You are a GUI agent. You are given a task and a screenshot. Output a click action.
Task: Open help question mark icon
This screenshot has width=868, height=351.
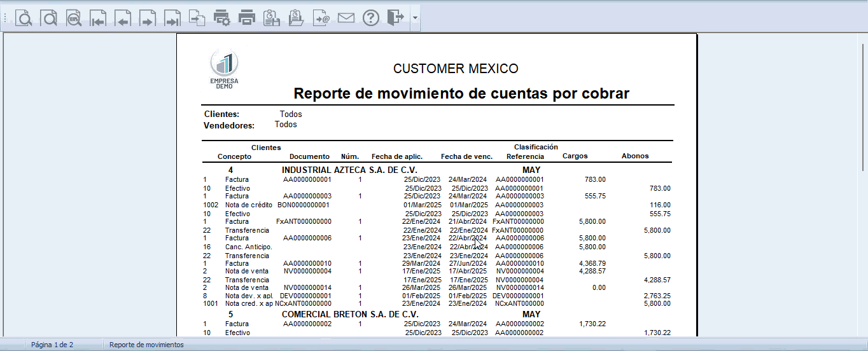(x=371, y=18)
